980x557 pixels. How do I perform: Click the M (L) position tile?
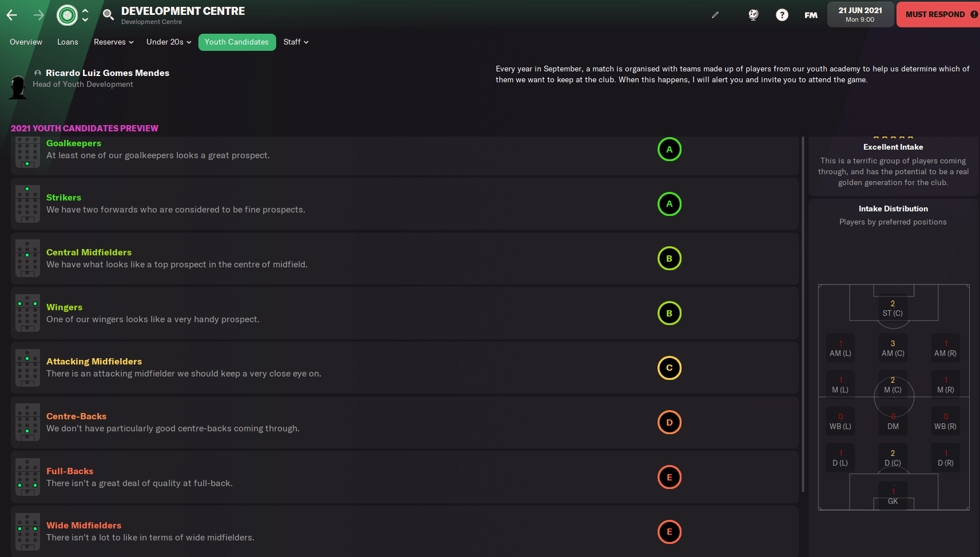click(840, 384)
